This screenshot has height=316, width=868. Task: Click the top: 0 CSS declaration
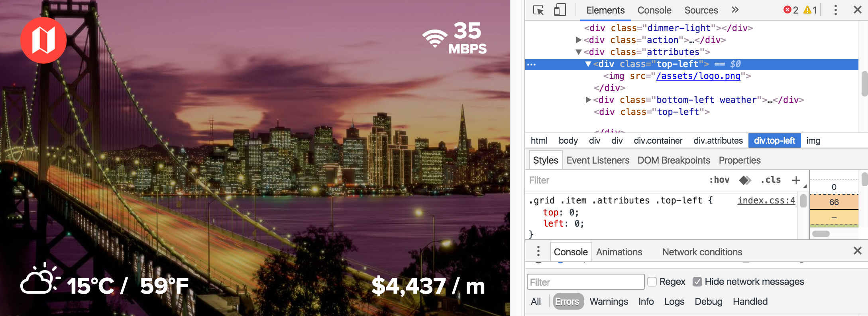pos(561,212)
